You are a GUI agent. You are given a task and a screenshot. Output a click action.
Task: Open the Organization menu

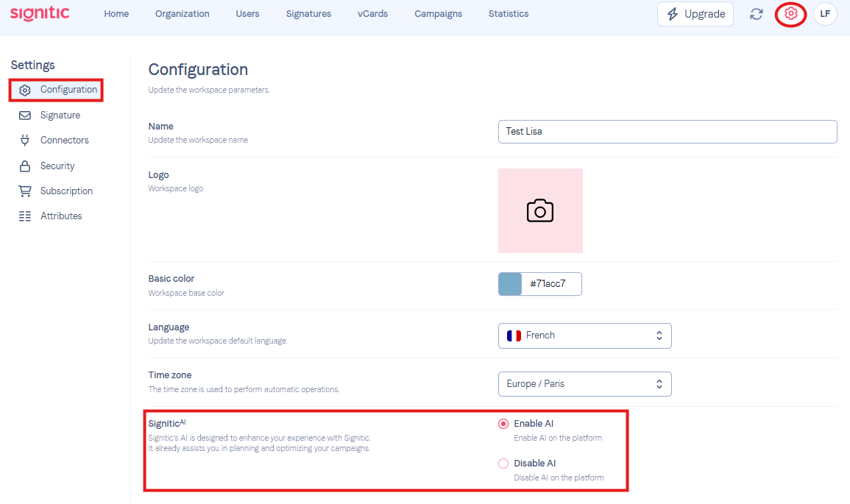(183, 14)
